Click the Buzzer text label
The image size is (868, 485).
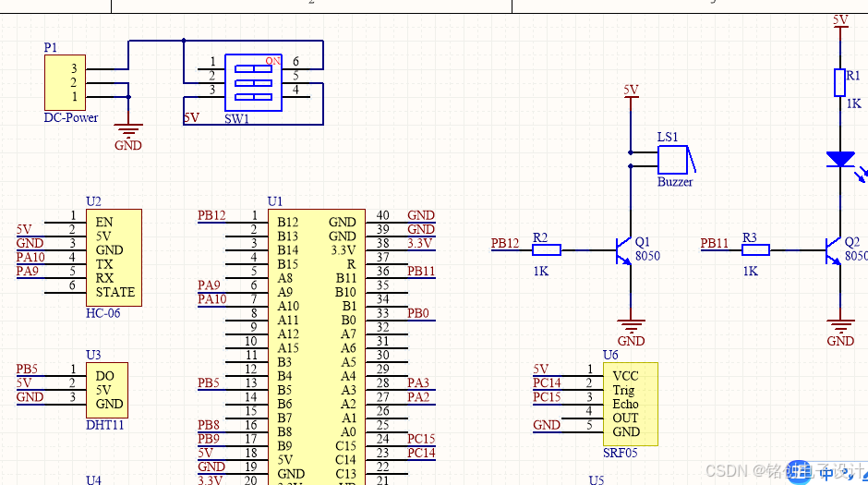point(675,182)
